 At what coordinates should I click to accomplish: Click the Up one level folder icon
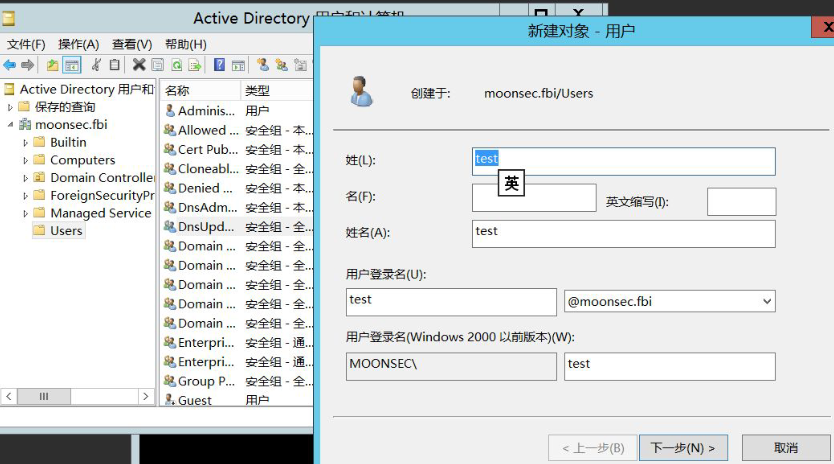click(x=52, y=65)
